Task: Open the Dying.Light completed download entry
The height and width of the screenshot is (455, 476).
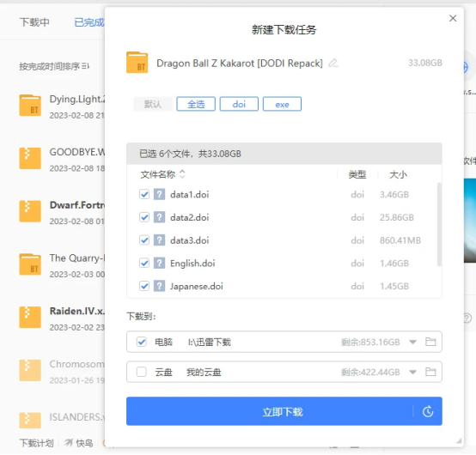Action: [62, 106]
